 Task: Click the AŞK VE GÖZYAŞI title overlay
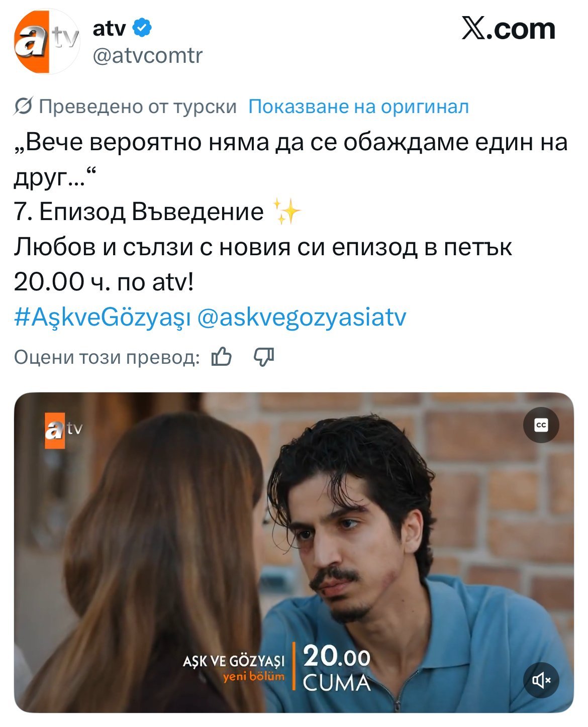tap(234, 661)
